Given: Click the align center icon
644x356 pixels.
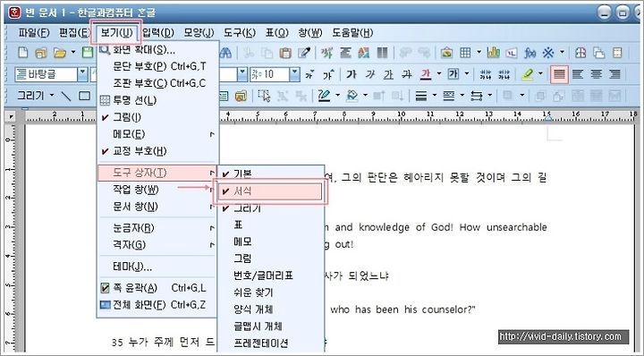Looking at the screenshot, I should click(x=597, y=74).
